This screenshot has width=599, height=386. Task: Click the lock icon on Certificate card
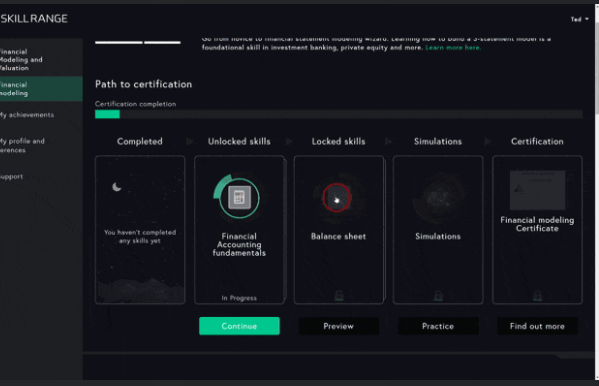tap(537, 295)
